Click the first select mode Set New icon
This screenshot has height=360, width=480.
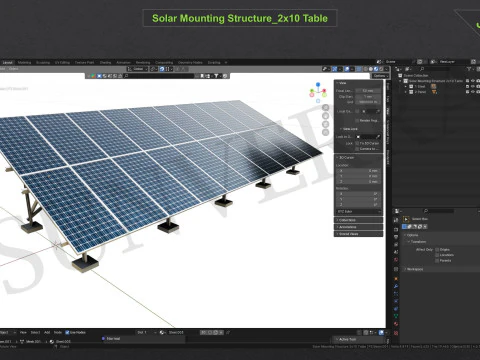tap(404, 227)
